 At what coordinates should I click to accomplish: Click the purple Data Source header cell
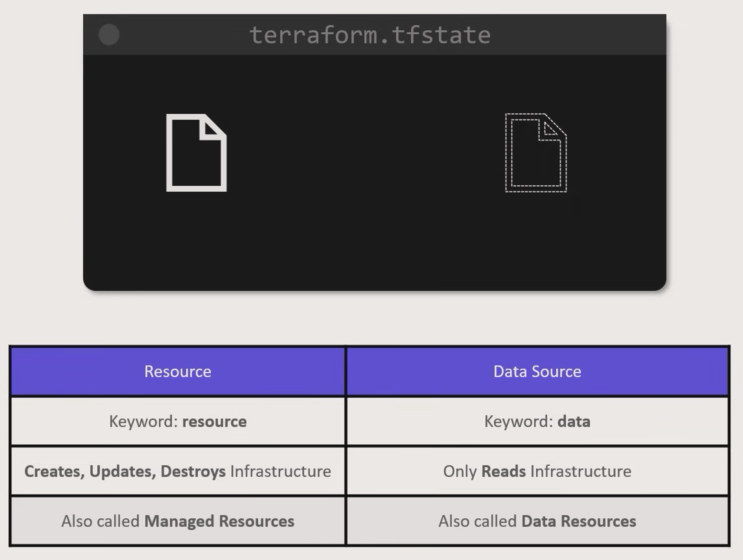tap(537, 371)
